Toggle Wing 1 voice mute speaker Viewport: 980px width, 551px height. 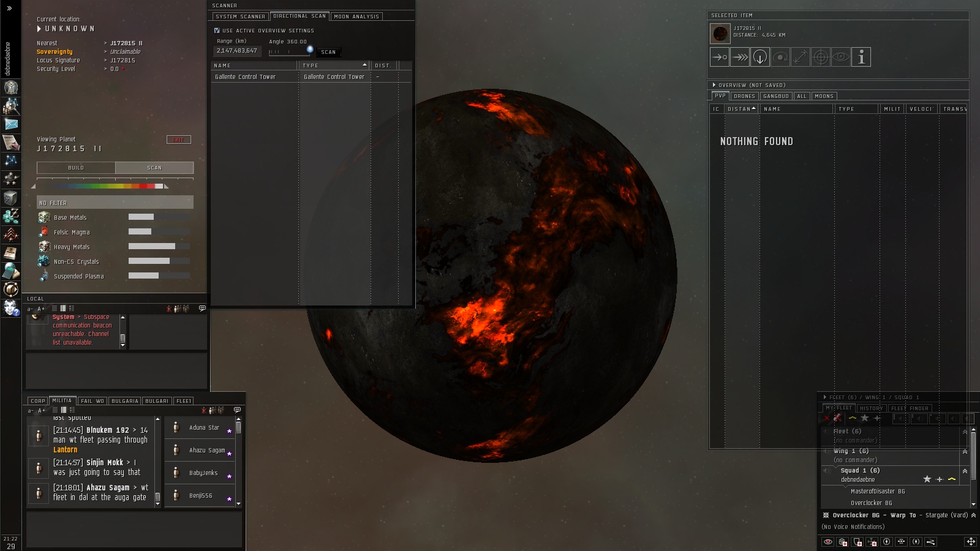[826, 451]
